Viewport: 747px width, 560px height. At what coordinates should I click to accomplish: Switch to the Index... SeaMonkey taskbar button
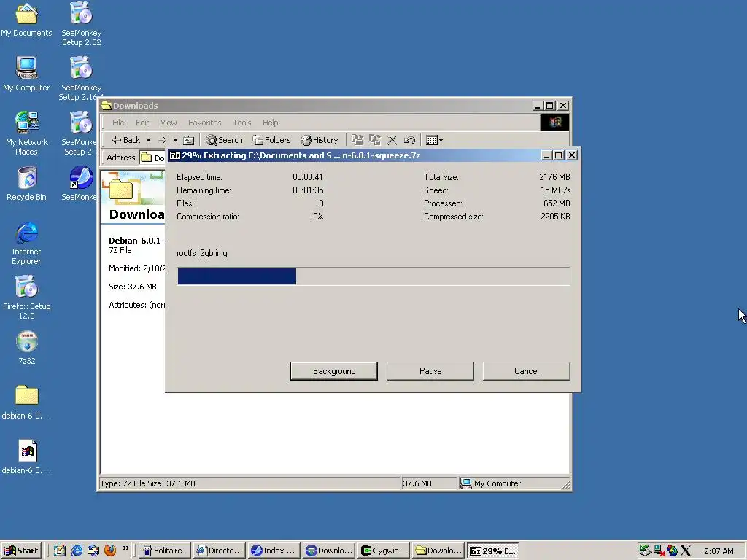274,551
